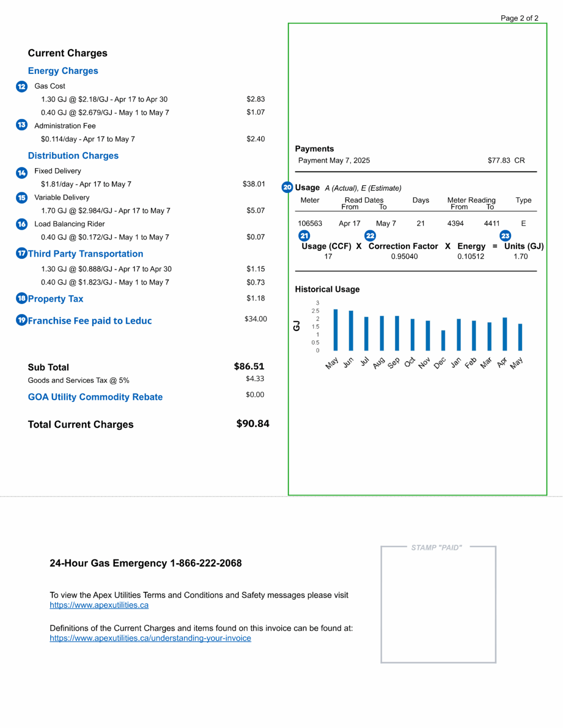
Task: Select the Distribution Charges heading
Action: (x=74, y=155)
